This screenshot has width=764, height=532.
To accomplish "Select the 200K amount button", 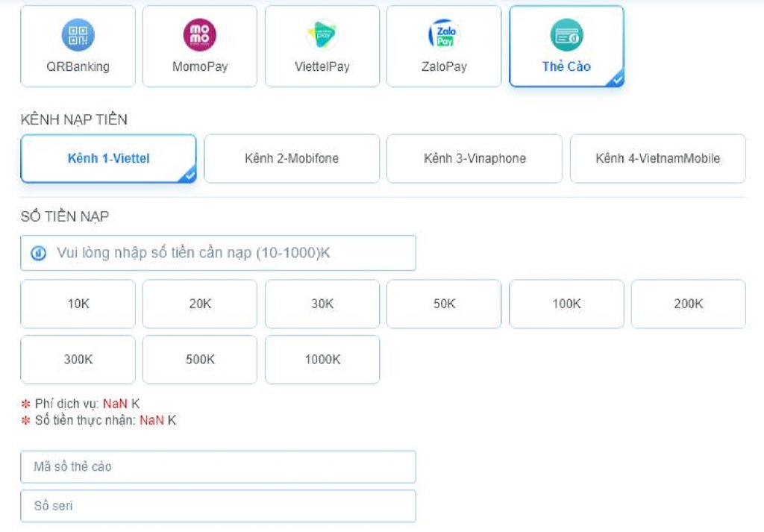I will pyautogui.click(x=688, y=304).
